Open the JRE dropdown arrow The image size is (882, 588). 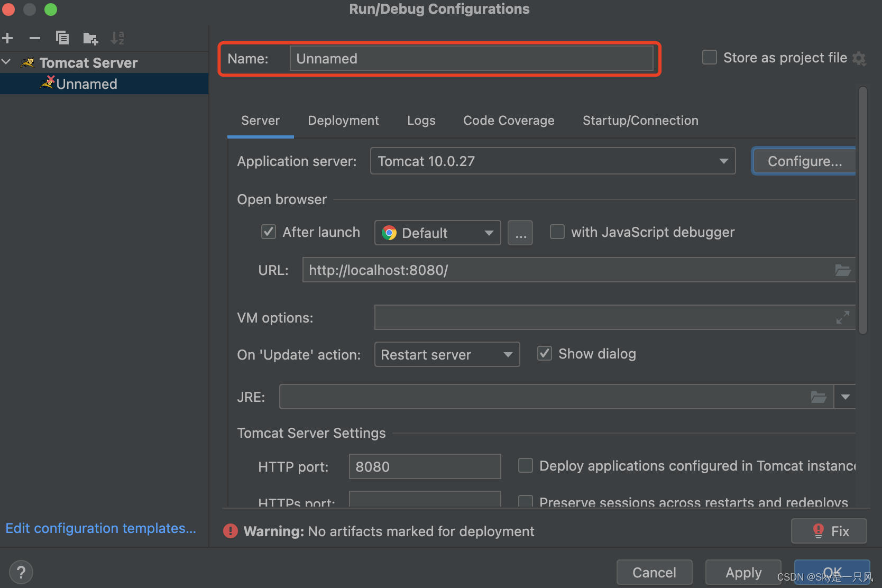tap(846, 397)
